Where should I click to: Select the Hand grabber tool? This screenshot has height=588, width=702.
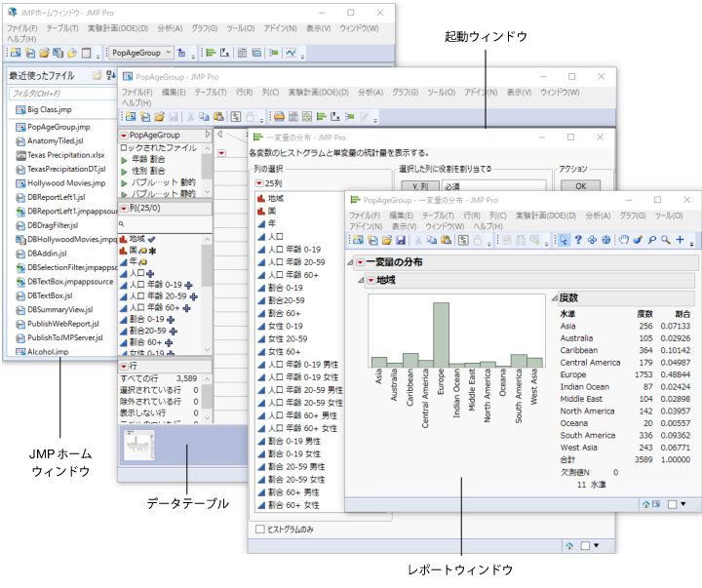[624, 240]
